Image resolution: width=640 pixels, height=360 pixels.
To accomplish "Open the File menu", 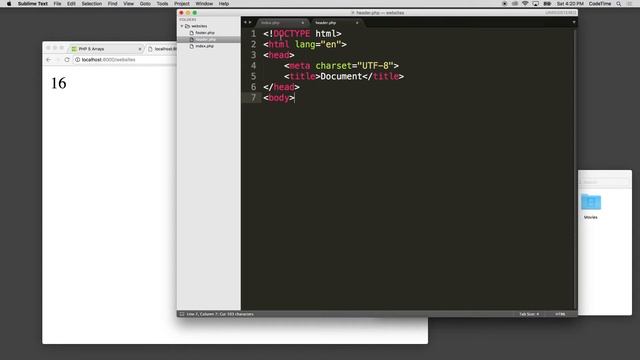I will (x=57, y=4).
